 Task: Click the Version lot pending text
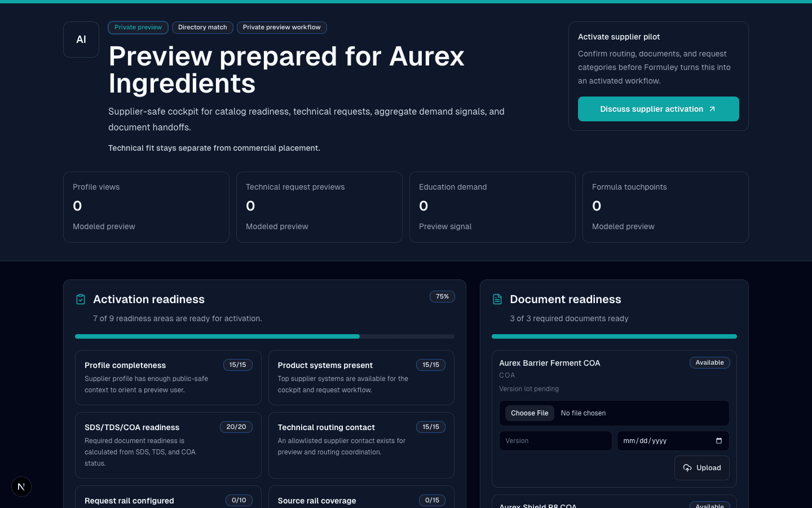529,389
